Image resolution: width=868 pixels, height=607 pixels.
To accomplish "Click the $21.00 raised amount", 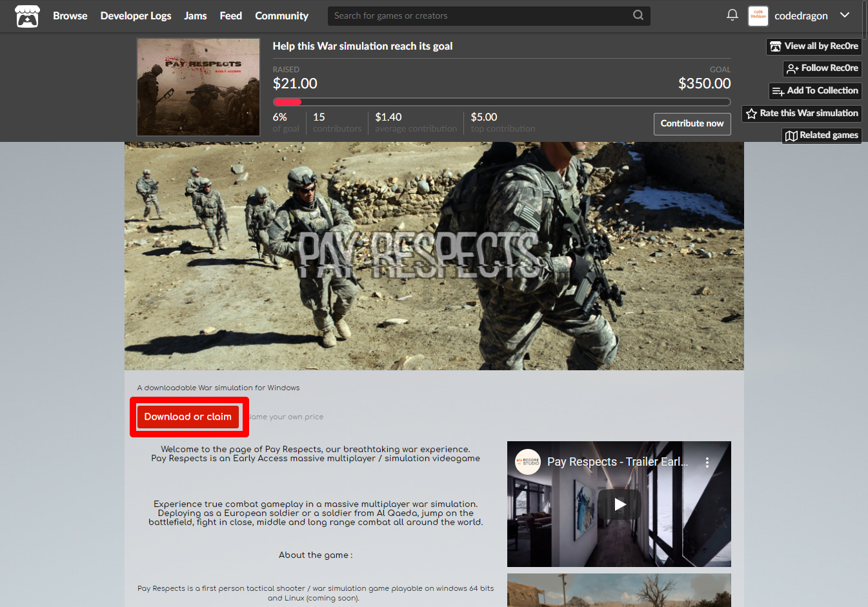I will [295, 84].
